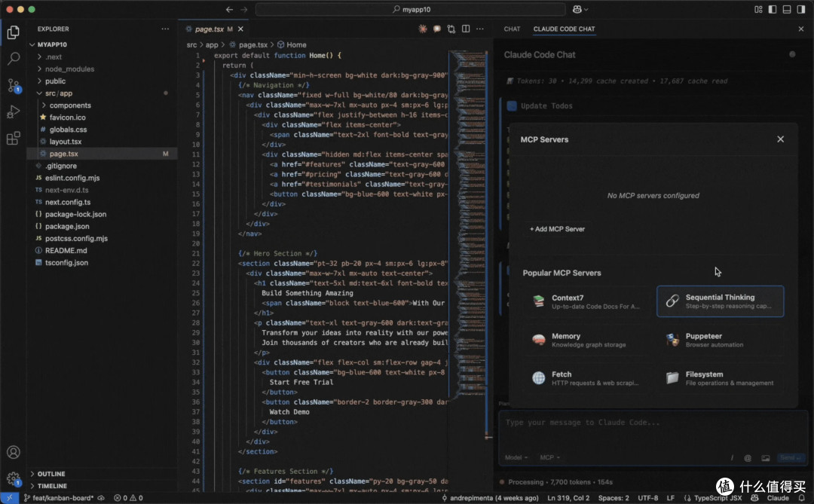
Task: Open the Explorer view in the activity bar
Action: (14, 32)
